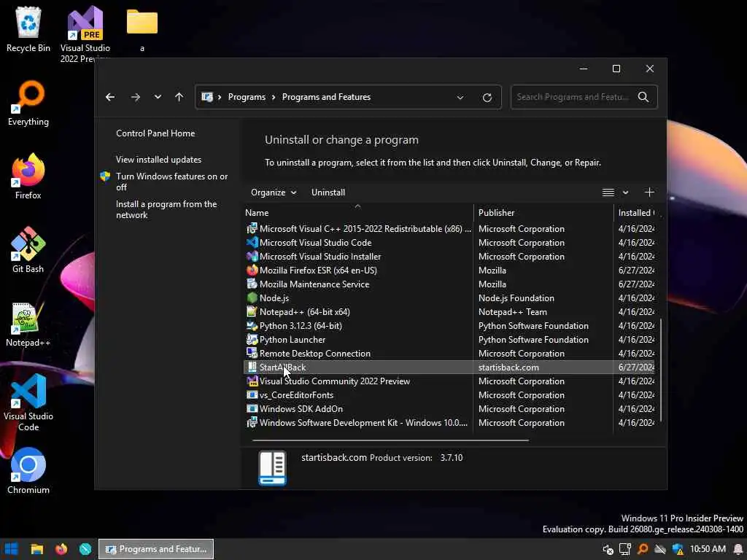This screenshot has height=560, width=747.
Task: Click the horizontal scrollbar of program list
Action: click(x=390, y=440)
